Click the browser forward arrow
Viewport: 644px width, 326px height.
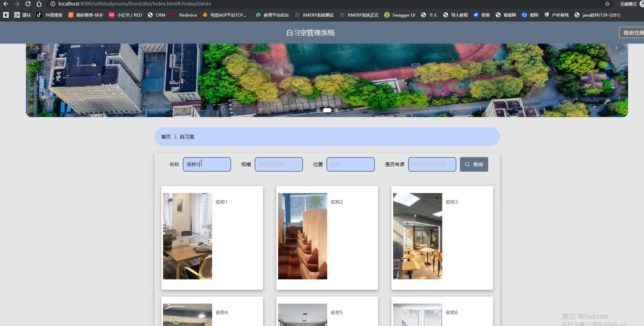click(17, 4)
